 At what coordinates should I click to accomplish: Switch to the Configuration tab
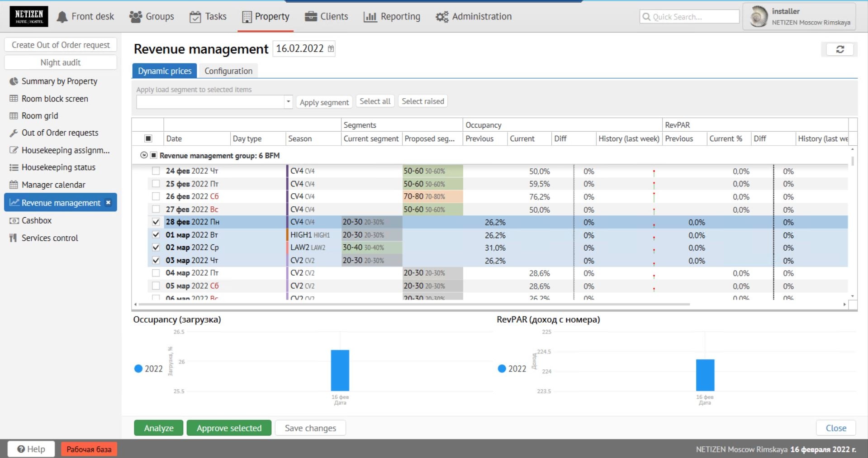click(228, 71)
